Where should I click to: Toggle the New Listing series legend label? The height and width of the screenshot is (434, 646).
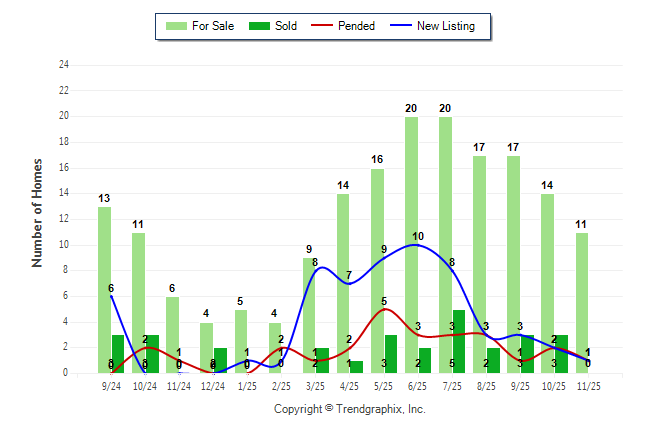click(x=446, y=26)
